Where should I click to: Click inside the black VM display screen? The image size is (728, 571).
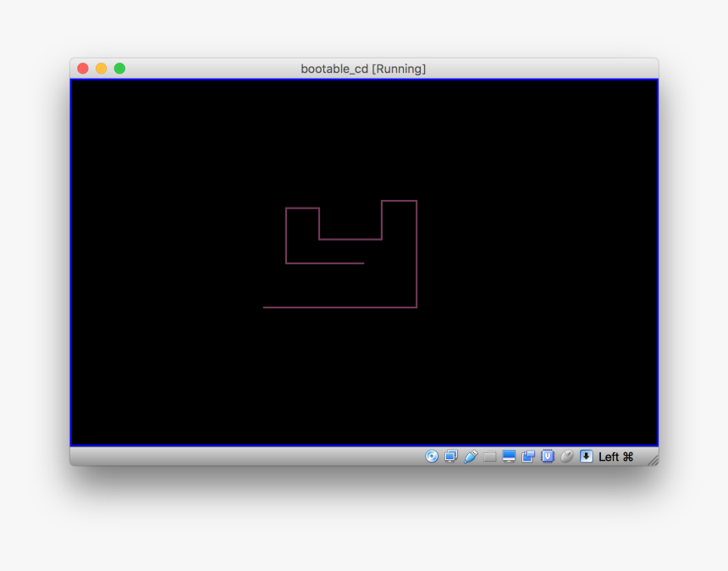(364, 263)
